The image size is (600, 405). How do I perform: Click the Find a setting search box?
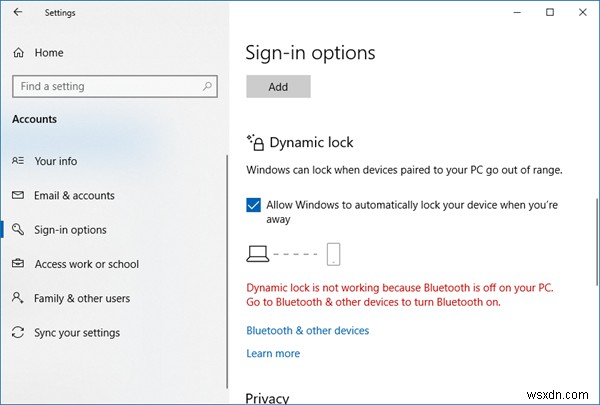point(115,86)
